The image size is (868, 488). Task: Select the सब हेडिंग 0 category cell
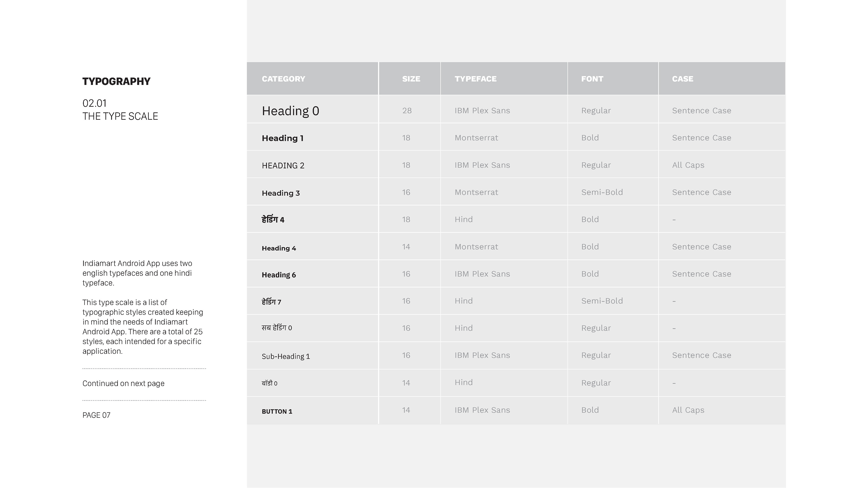[x=277, y=328]
